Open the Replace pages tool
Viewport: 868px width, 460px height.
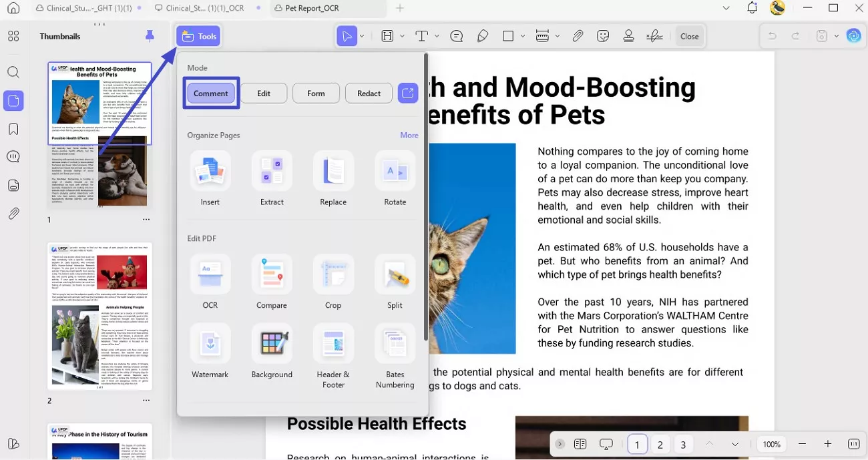pos(333,178)
